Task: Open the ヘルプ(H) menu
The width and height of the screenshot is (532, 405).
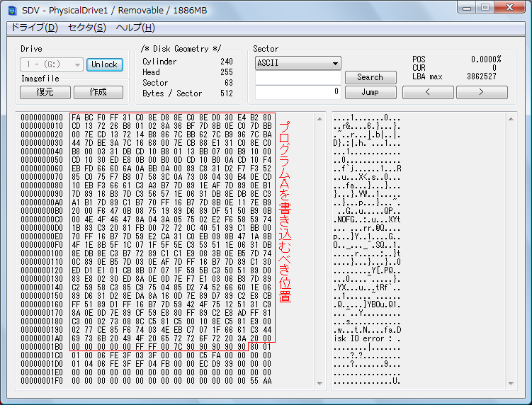Action: coord(135,28)
